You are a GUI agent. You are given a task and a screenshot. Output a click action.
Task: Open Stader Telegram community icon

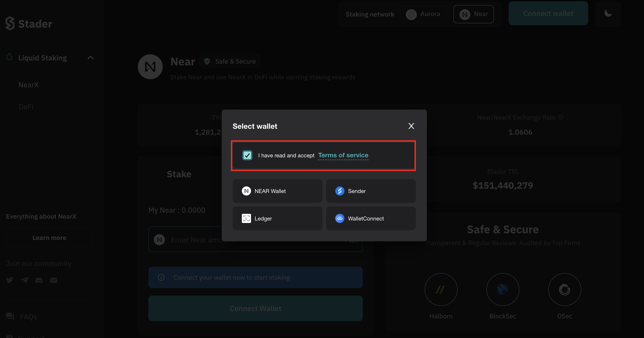pyautogui.click(x=24, y=280)
